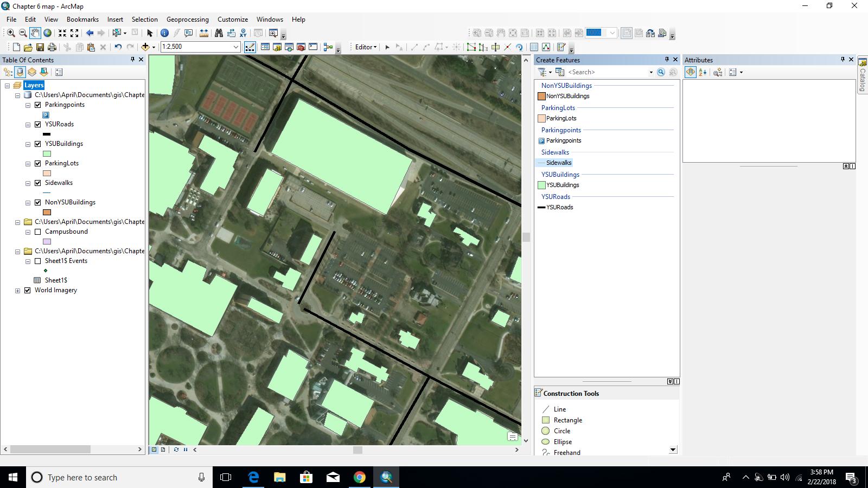The height and width of the screenshot is (488, 868).
Task: Click List By Drawing Order button
Action: pyautogui.click(x=8, y=72)
